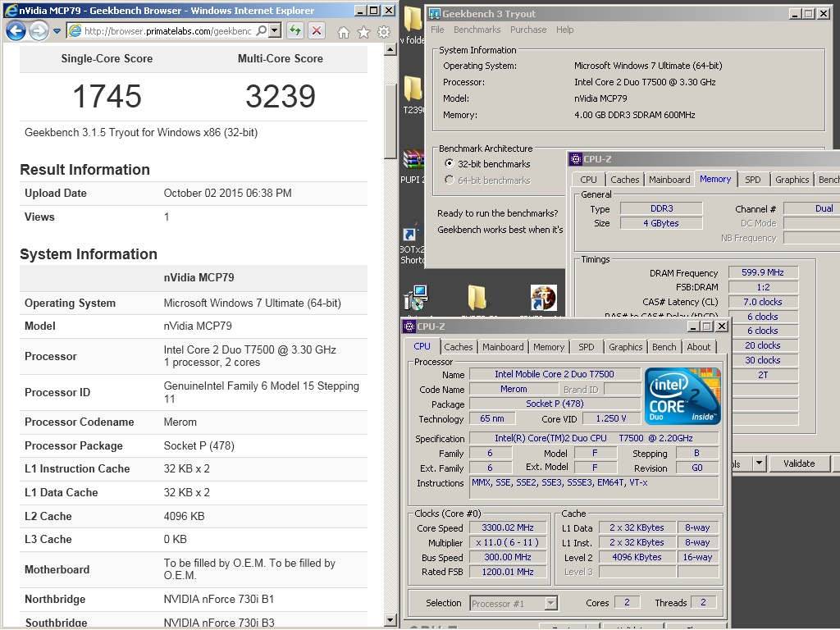
Task: Click the front CPU-Z title bar icon
Action: point(409,326)
